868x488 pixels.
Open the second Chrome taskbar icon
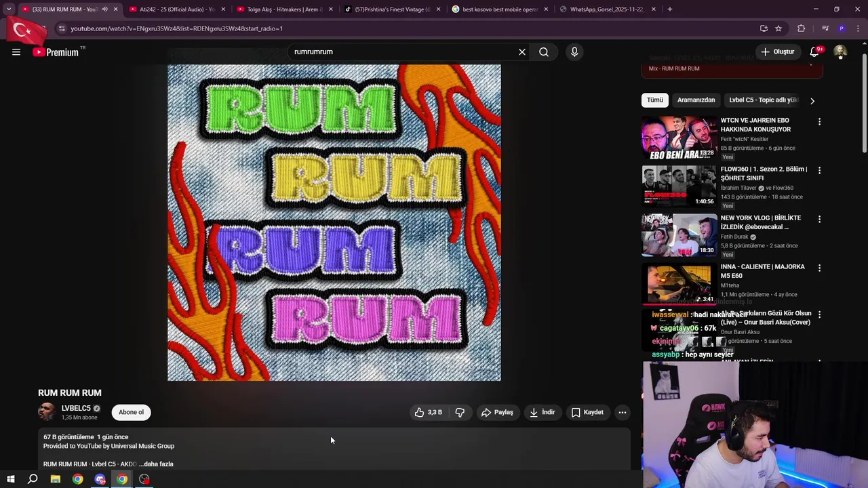(122, 479)
